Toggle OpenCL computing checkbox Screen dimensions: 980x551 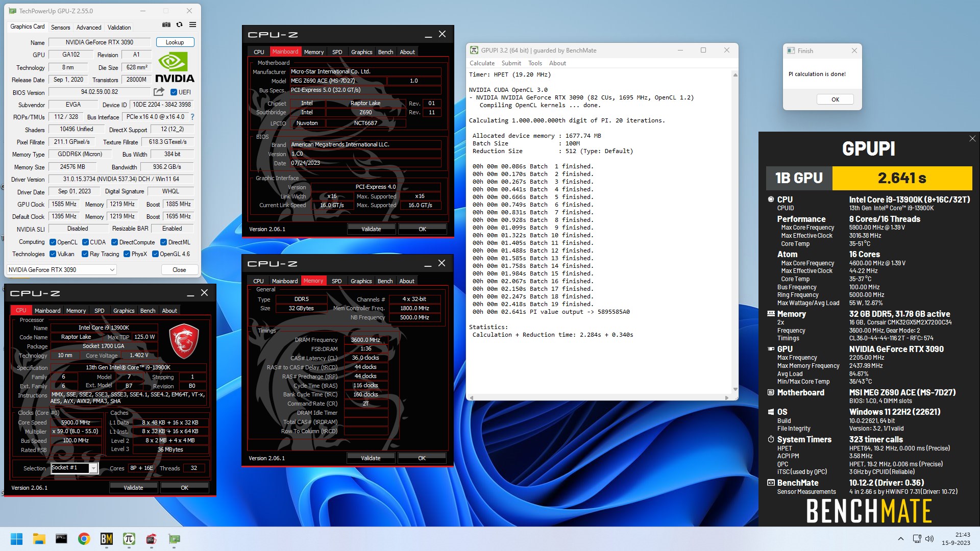pyautogui.click(x=53, y=242)
